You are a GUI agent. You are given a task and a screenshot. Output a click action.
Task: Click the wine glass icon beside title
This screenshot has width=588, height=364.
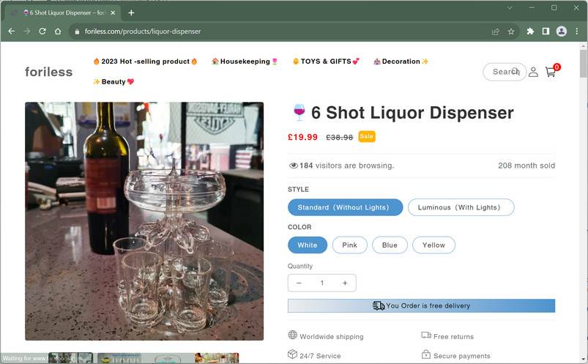click(299, 113)
